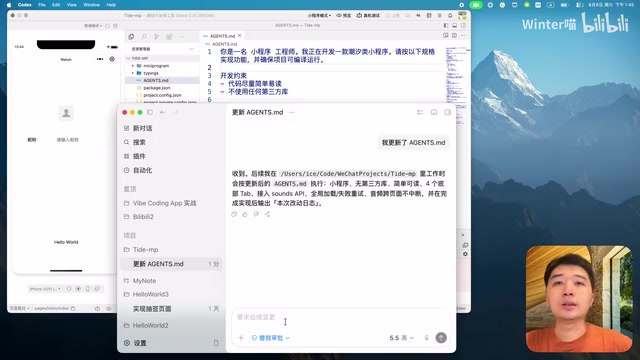
Task: Open the Explorer icon in the DevTools editor
Action: point(131,37)
